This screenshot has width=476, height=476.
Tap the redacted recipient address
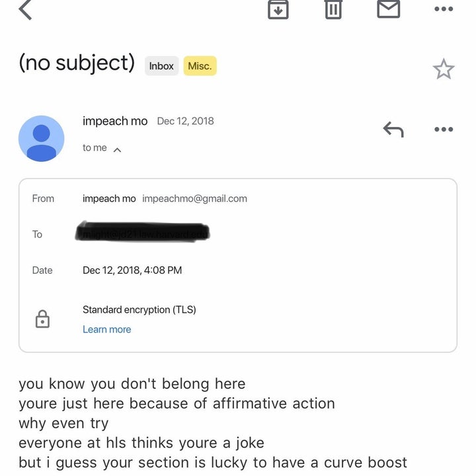coord(143,233)
